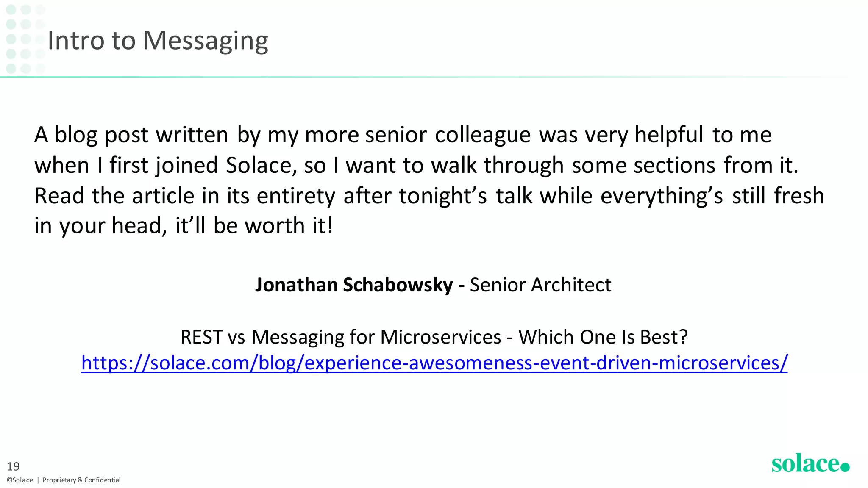Click the 'Senior Architect' job title
Screen dimensions: 868x488
tap(540, 285)
